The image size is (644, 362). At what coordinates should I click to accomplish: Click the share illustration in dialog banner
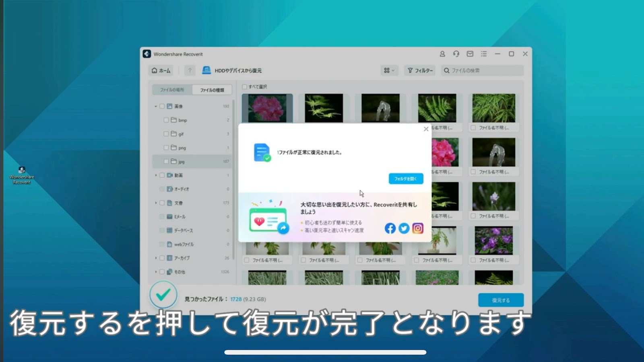tap(269, 217)
